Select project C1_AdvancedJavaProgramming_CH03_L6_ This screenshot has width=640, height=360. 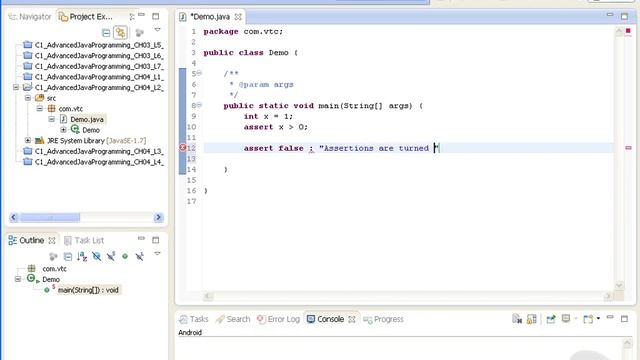click(x=99, y=56)
